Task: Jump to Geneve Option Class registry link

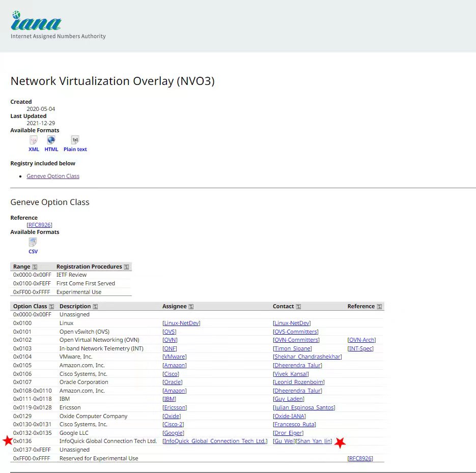Action: (x=53, y=176)
